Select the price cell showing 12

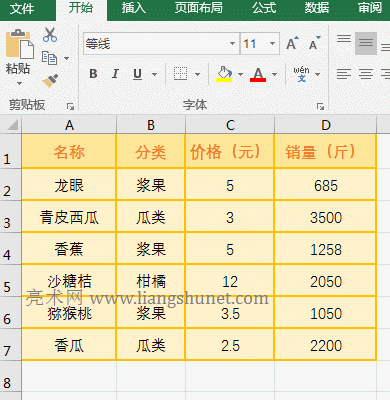point(230,280)
